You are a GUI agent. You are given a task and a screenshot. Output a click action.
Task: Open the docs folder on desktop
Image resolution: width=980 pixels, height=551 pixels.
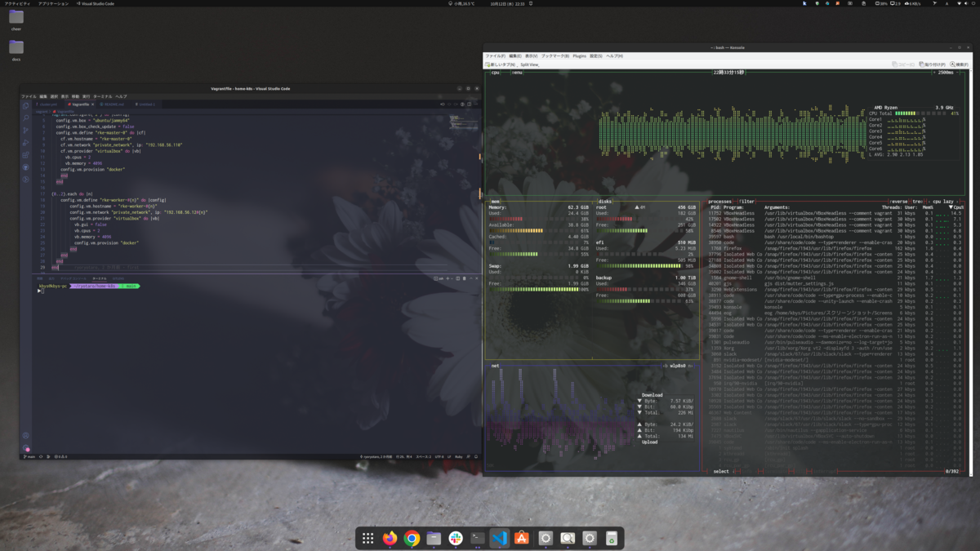click(x=16, y=51)
